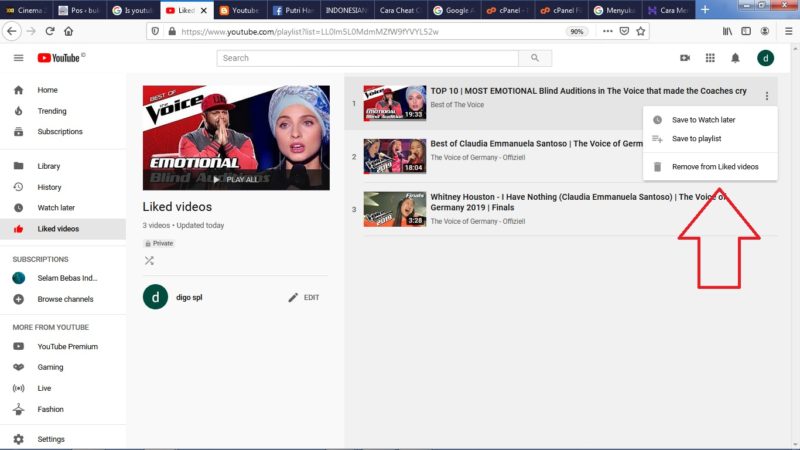Open Home in sidebar
Screen dimensions: 800x450
pos(63,90)
